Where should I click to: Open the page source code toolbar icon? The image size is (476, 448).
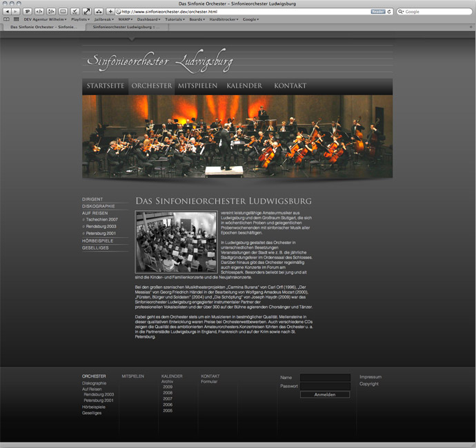point(39,12)
